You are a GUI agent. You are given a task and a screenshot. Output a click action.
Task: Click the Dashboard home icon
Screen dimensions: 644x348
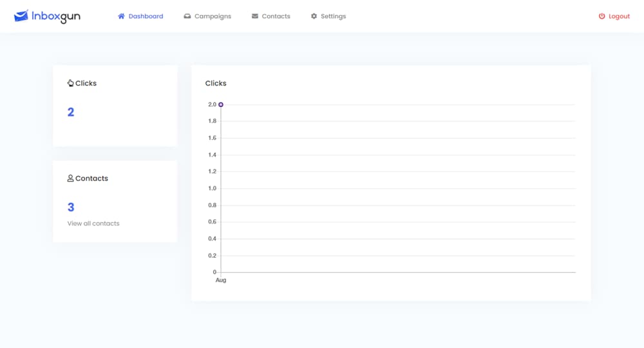point(121,16)
